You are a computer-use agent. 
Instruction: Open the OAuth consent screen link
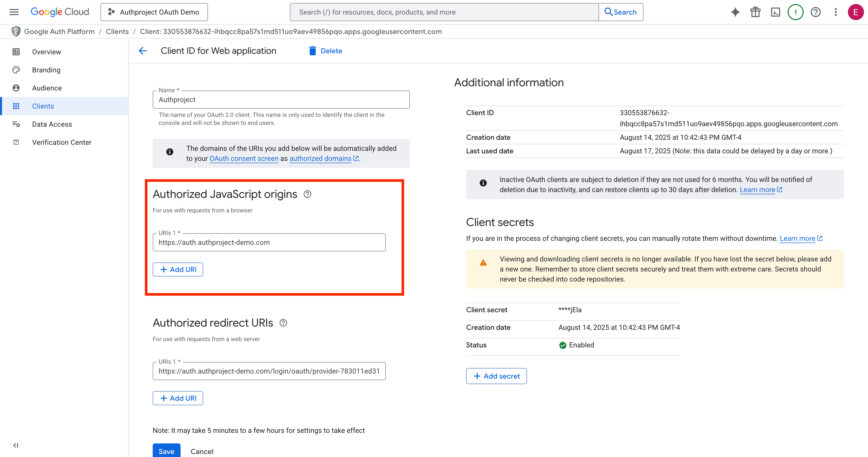click(x=244, y=159)
